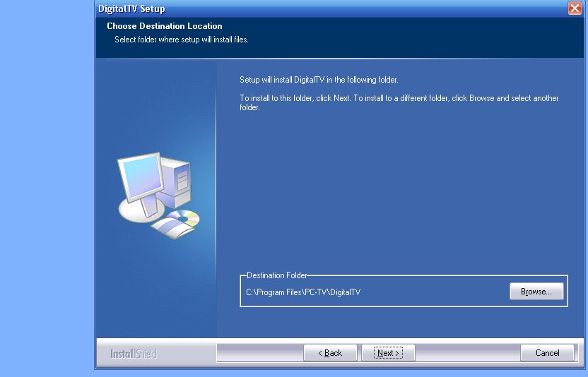Open Browse to choose another folder

(x=536, y=292)
